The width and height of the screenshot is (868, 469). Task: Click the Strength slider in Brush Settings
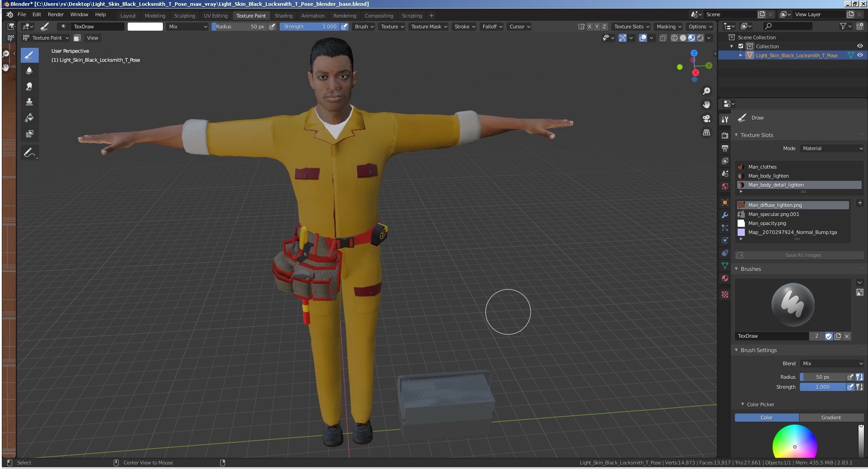point(822,387)
